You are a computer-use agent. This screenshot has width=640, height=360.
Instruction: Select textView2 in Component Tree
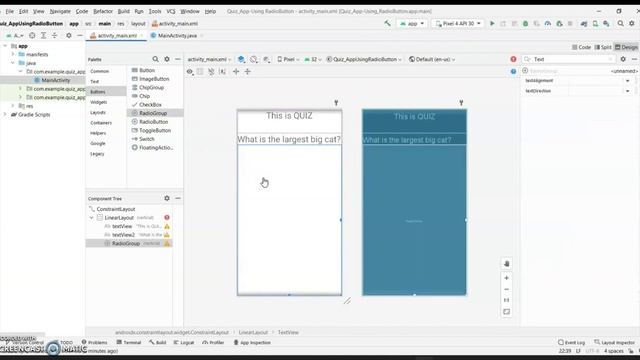[x=123, y=235]
